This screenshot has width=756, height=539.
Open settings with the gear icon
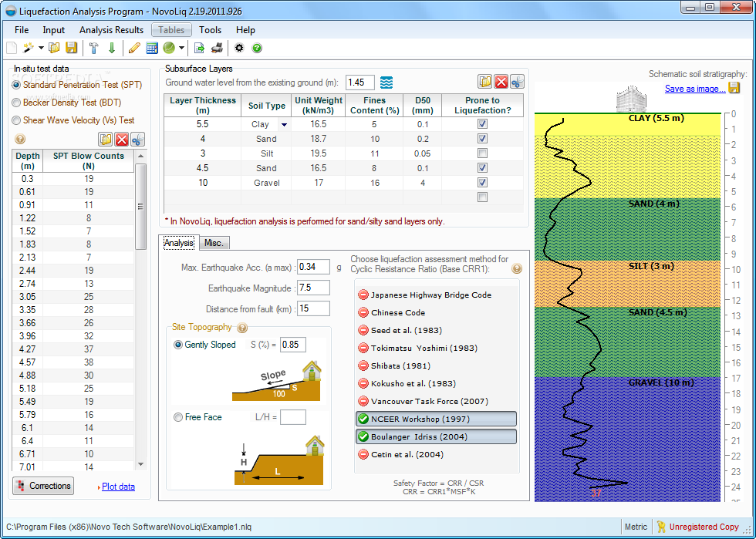pyautogui.click(x=239, y=48)
